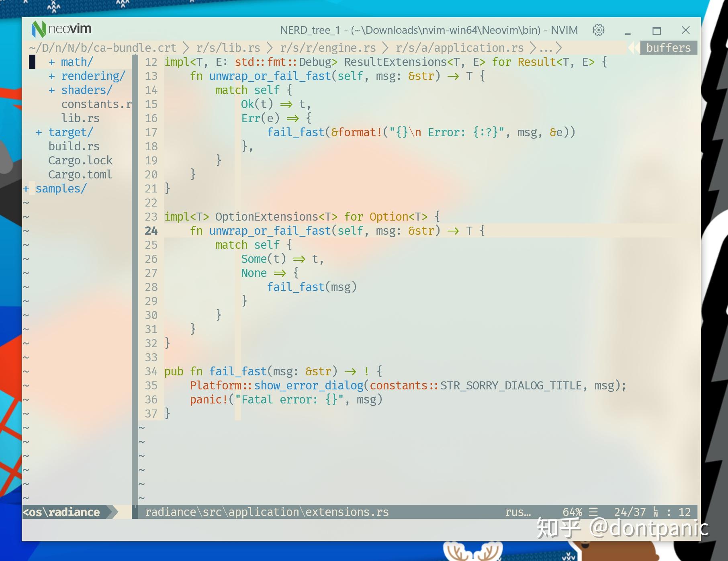Click the line-count lines icon in statusline

pos(593,512)
